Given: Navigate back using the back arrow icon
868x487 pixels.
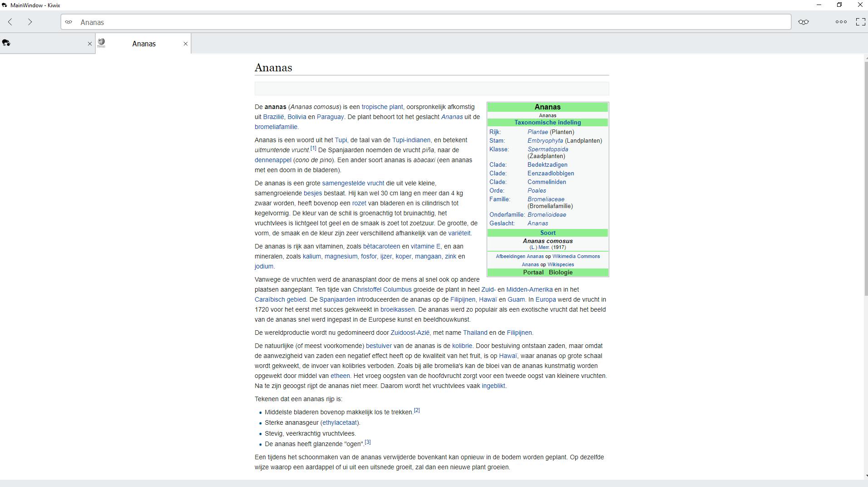Looking at the screenshot, I should (10, 21).
